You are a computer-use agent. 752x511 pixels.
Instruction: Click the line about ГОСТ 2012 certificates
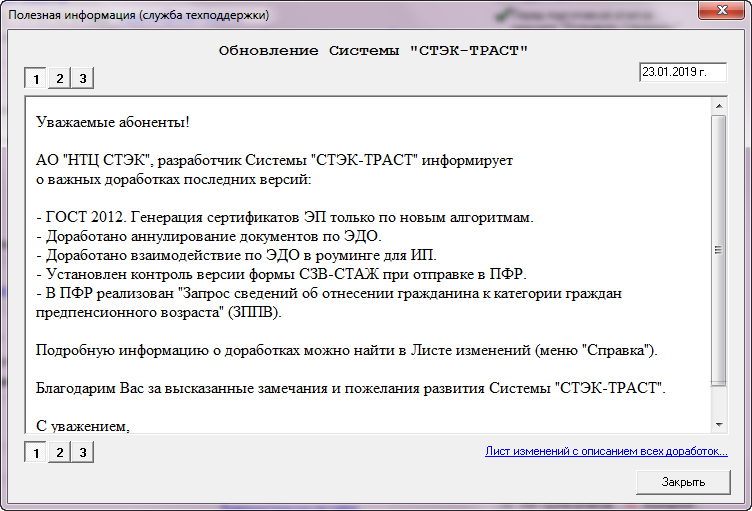coord(285,217)
